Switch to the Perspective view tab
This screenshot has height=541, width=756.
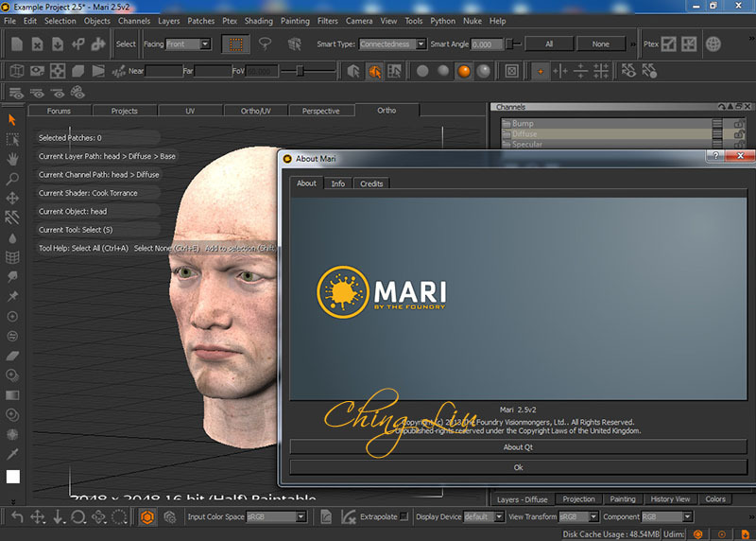pyautogui.click(x=320, y=111)
